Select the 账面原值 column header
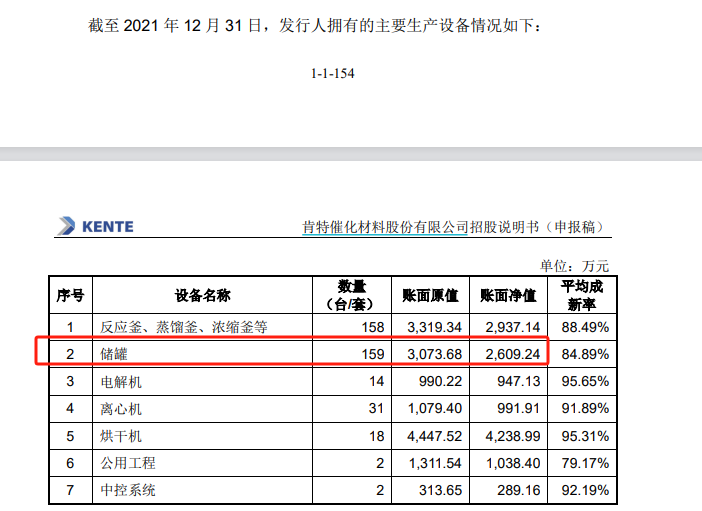Viewport: 702px width, 511px height. 431,295
